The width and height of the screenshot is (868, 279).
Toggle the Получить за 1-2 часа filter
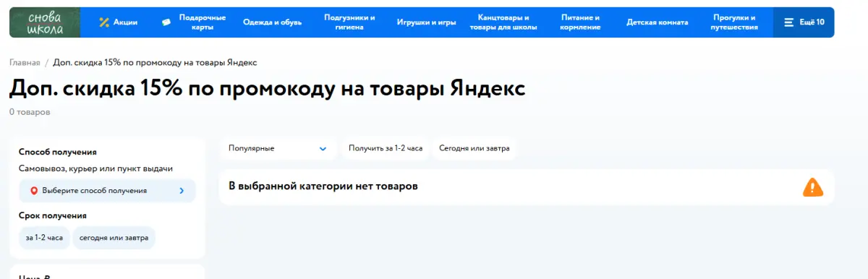(x=386, y=148)
